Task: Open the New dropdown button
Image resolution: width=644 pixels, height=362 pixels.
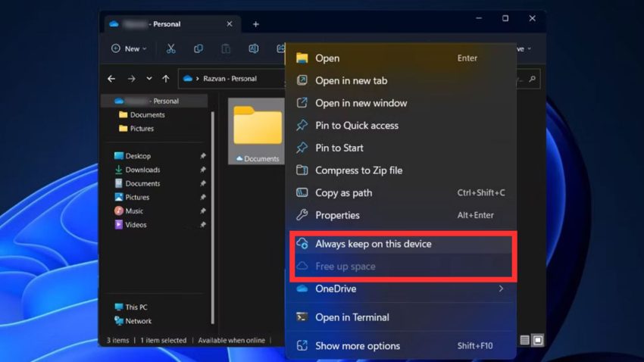Action: coord(129,48)
